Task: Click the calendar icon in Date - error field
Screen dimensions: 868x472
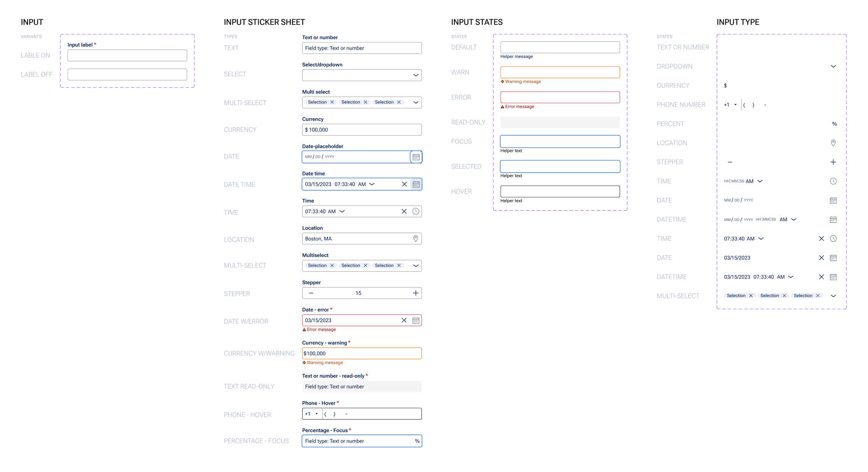Action: (x=416, y=320)
